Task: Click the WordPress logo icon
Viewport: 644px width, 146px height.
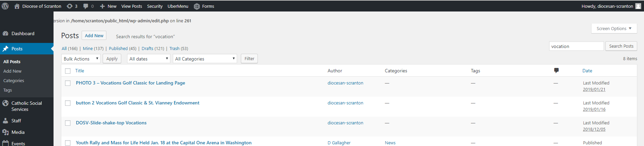Action: (5, 6)
